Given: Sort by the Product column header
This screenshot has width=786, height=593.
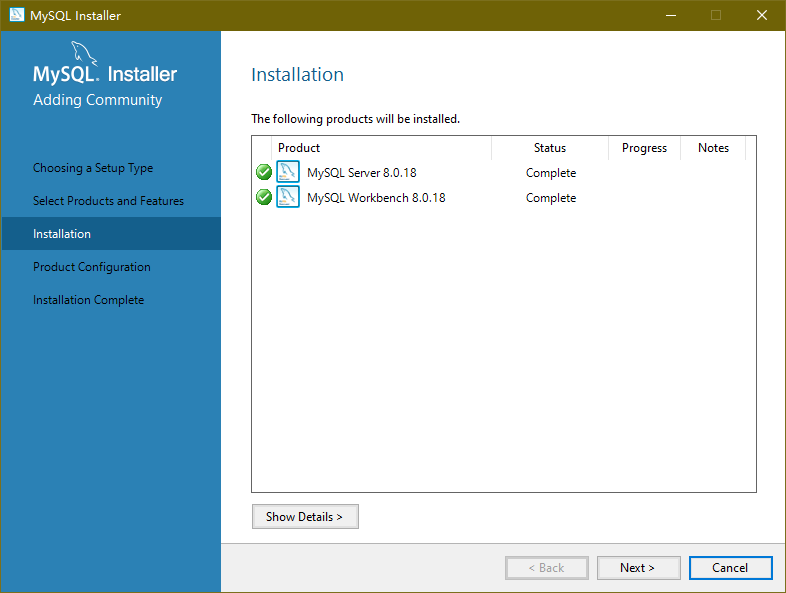Looking at the screenshot, I should click(299, 148).
